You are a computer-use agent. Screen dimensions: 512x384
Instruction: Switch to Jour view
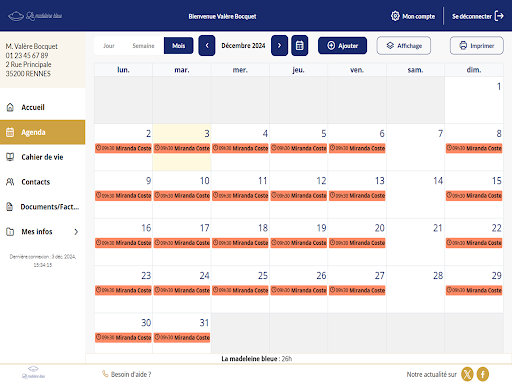pyautogui.click(x=109, y=46)
